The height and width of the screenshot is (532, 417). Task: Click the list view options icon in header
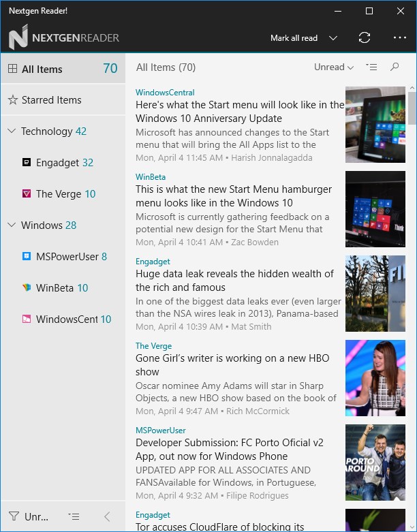371,67
